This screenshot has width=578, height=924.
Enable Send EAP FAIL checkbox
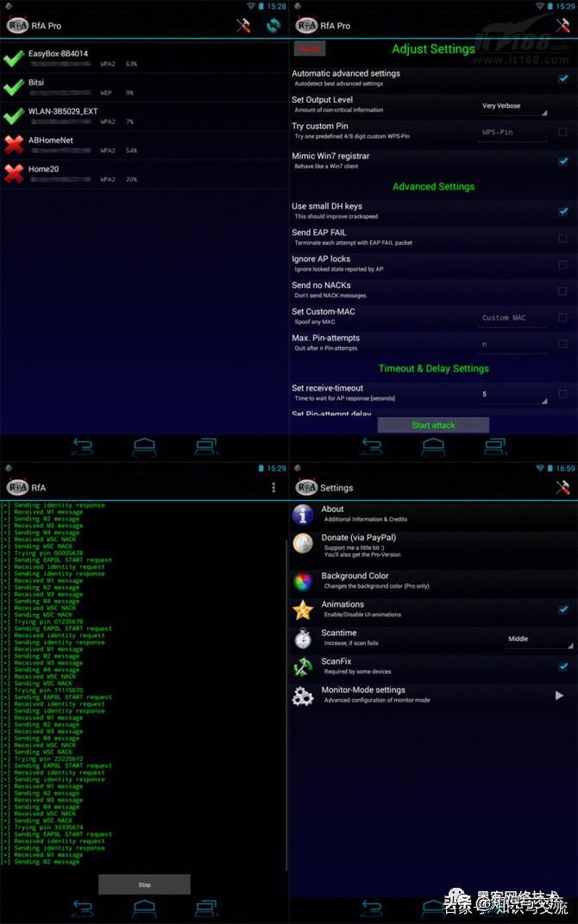(x=563, y=238)
